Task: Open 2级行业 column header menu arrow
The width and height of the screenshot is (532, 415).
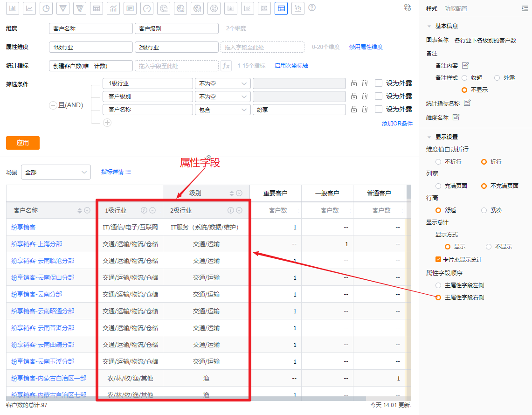Action: coord(239,210)
